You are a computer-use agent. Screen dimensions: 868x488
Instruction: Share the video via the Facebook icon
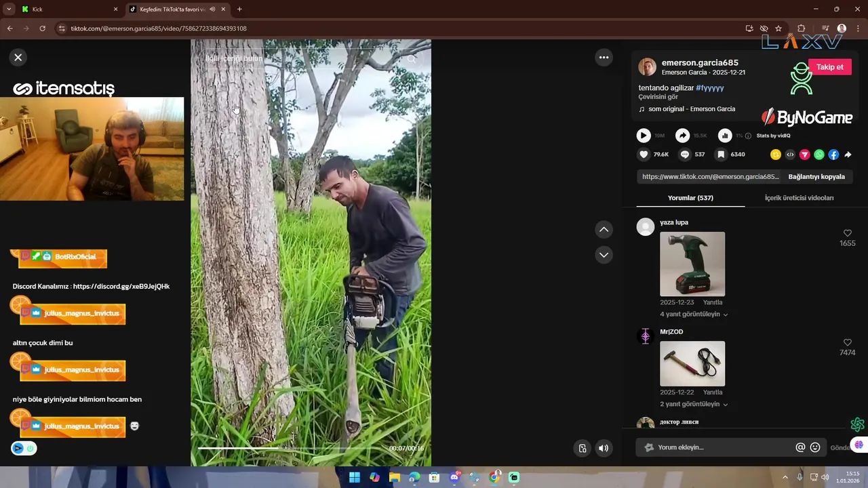pos(833,155)
